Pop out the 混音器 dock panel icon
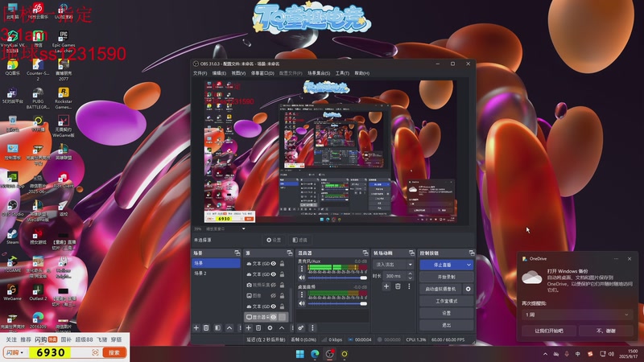The width and height of the screenshot is (644, 362). [x=365, y=253]
